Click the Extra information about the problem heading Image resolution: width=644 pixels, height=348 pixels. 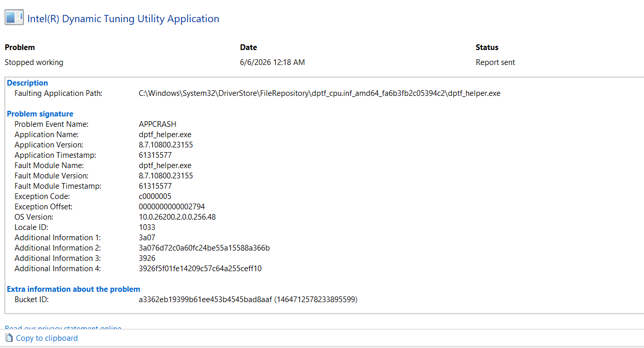73,289
